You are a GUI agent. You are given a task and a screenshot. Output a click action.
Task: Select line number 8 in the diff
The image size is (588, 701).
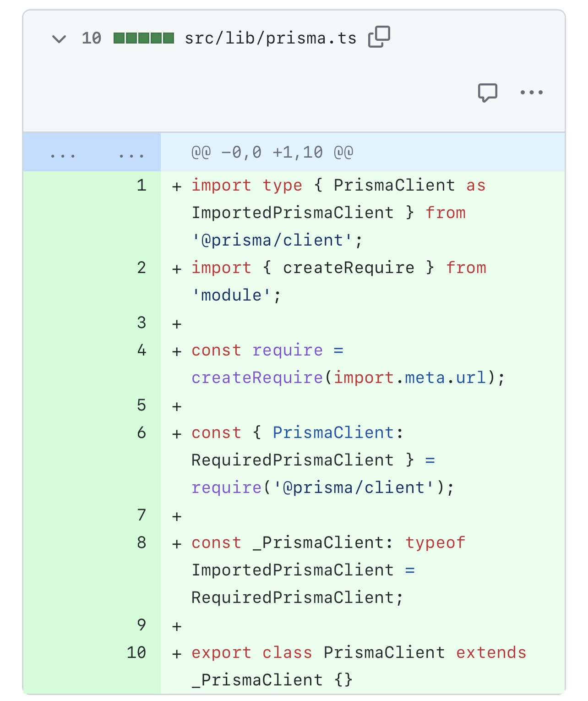click(x=141, y=542)
